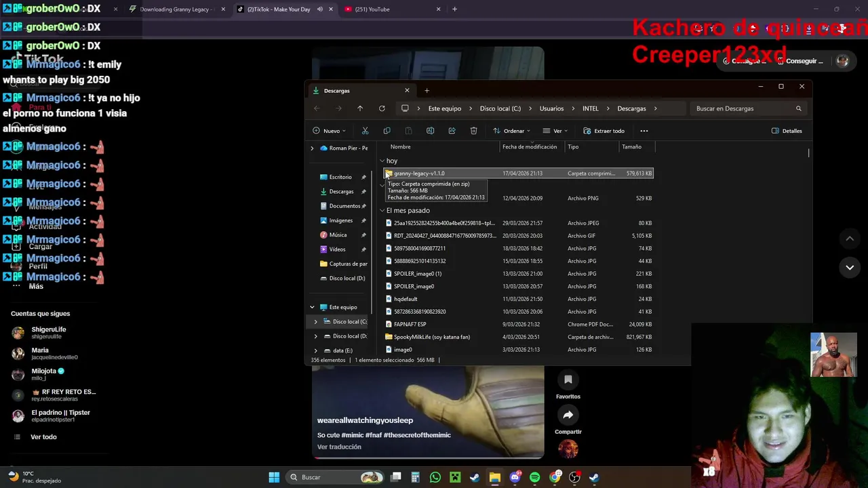Click the Share icon in Explorer toolbar
Image resolution: width=868 pixels, height=488 pixels.
point(452,131)
